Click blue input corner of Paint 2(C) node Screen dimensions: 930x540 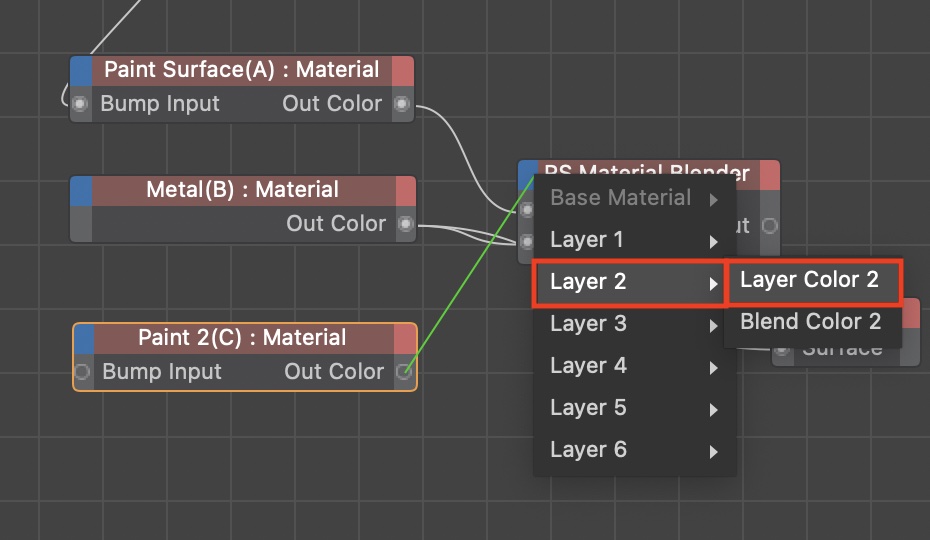point(84,338)
